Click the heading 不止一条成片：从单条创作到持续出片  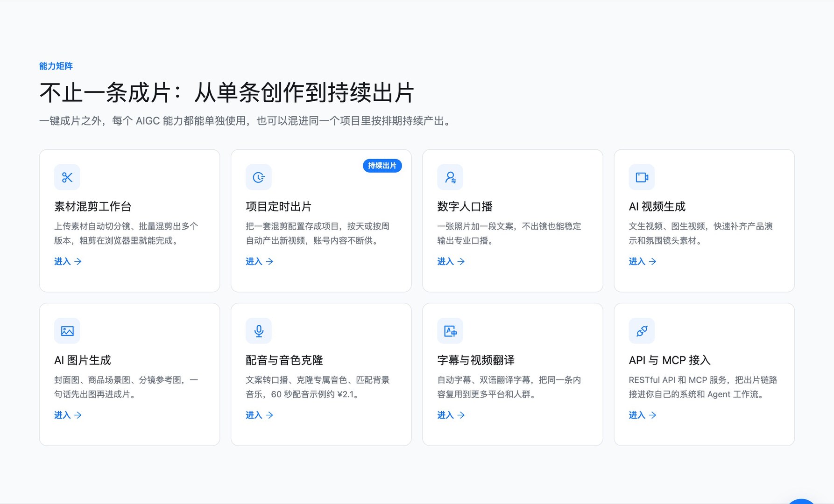[x=227, y=92]
